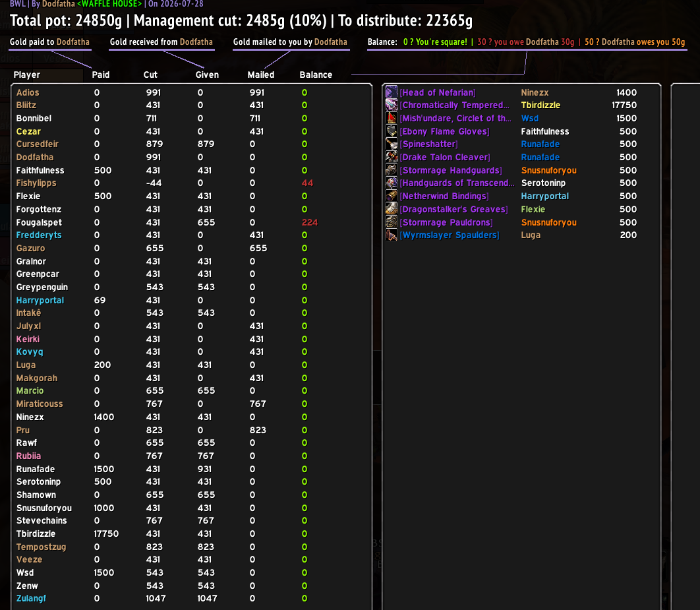The height and width of the screenshot is (610, 700).
Task: Click buyer Luga in the loot list
Action: point(531,235)
